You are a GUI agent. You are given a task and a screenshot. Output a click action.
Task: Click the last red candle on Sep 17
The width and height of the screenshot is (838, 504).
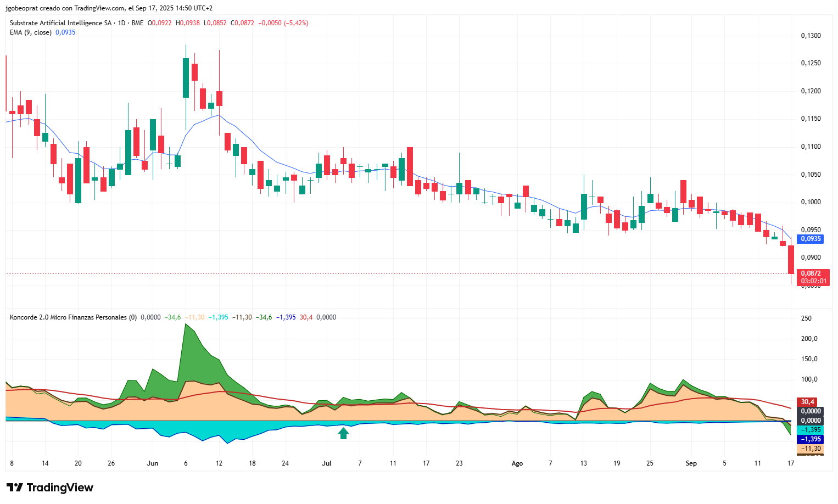coord(791,259)
